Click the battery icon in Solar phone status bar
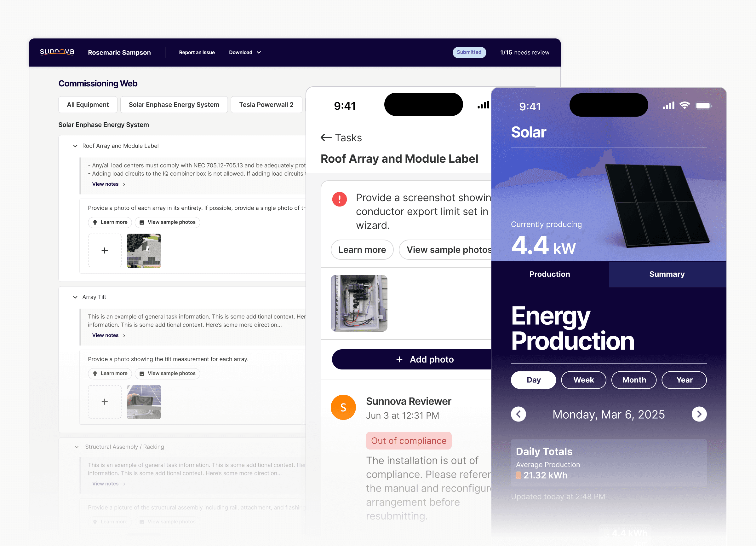 click(x=704, y=106)
